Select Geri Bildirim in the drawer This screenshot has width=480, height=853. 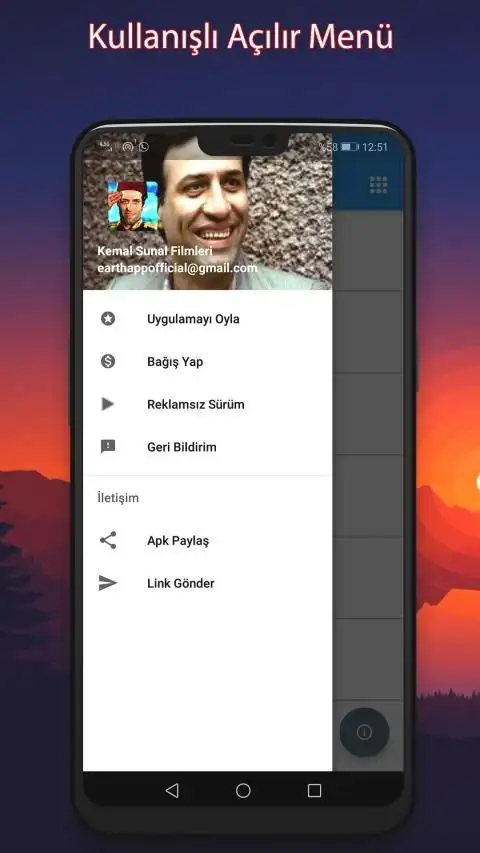pos(207,447)
